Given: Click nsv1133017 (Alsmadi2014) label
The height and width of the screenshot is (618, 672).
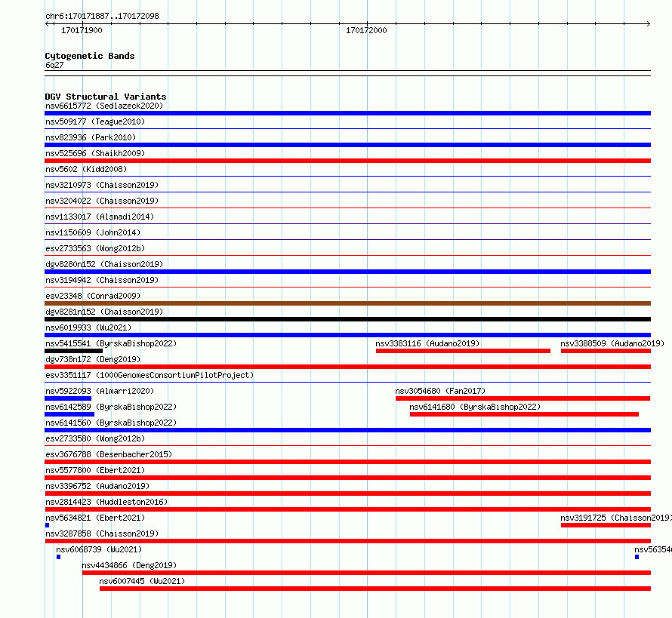Looking at the screenshot, I should click(100, 217).
